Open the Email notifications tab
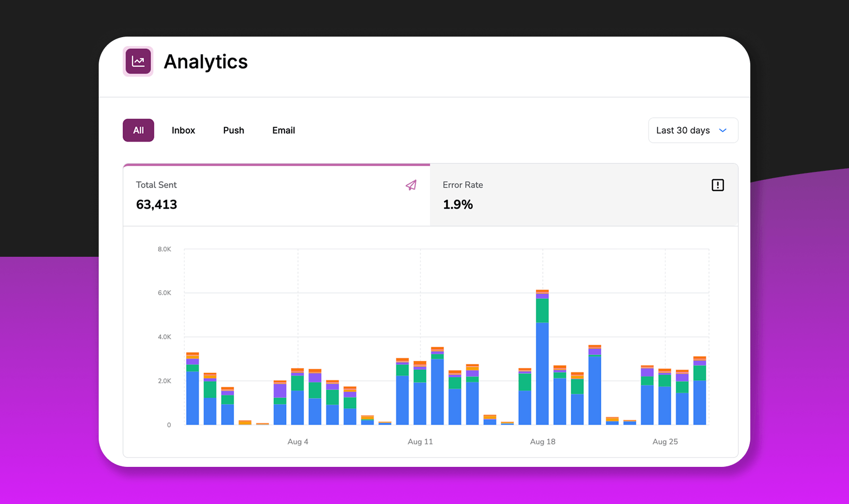The height and width of the screenshot is (504, 849). [x=283, y=130]
